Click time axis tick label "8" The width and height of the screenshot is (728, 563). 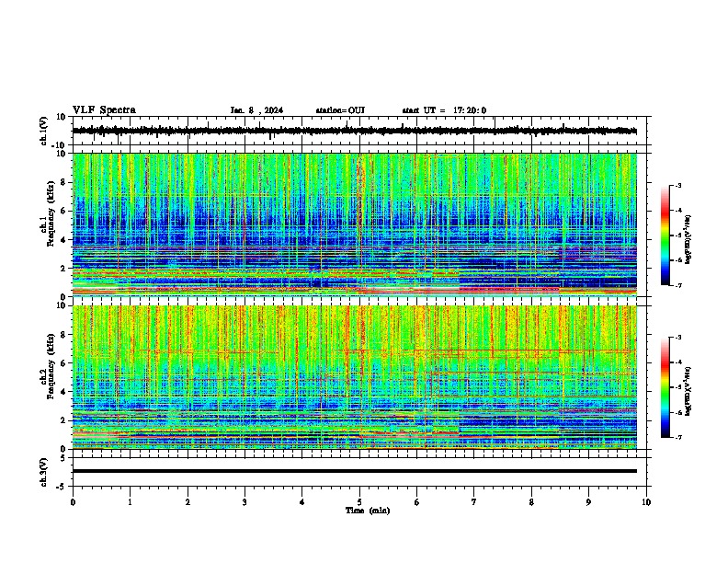pos(531,502)
